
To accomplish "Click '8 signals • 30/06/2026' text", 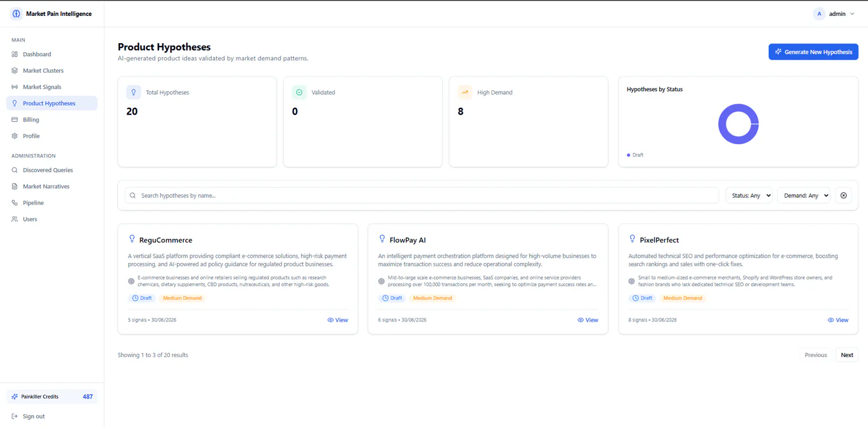I will tap(652, 320).
